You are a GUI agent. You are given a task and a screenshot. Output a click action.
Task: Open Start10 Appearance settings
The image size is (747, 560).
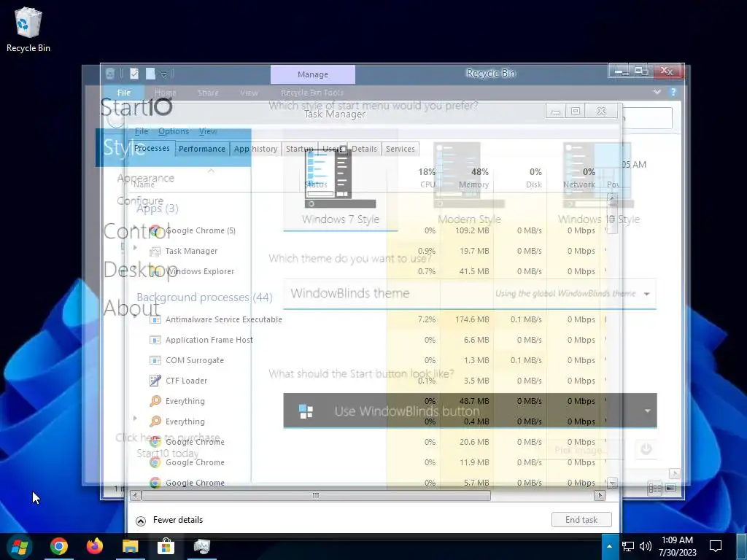145,178
